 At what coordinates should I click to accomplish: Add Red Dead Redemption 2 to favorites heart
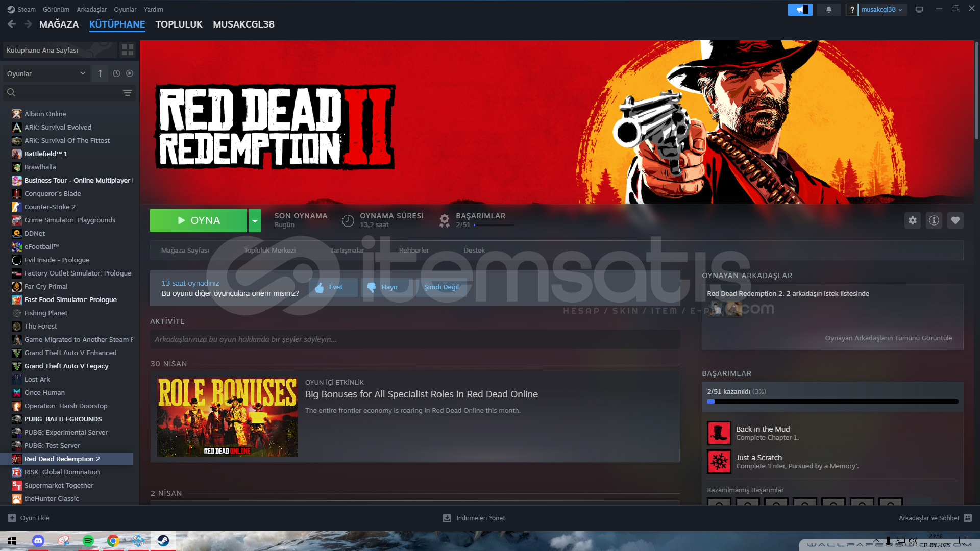(x=955, y=220)
